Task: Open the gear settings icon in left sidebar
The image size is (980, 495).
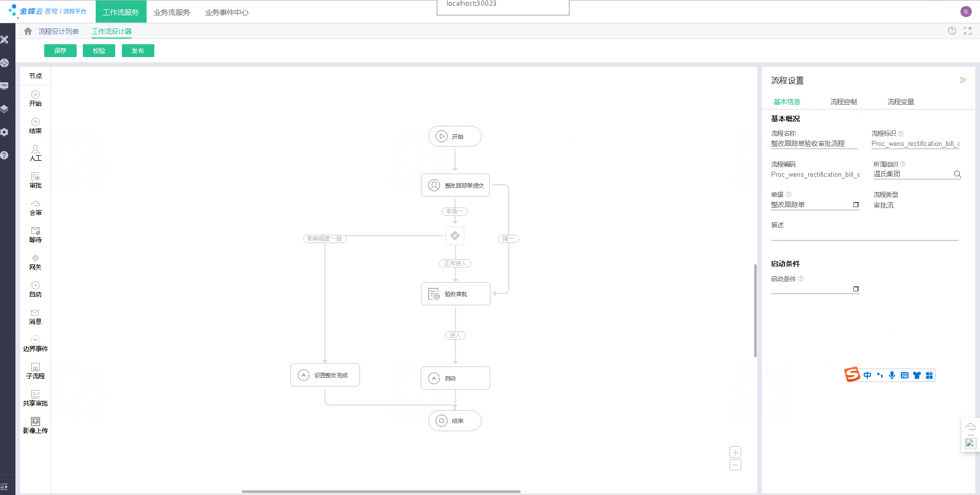Action: 5,132
